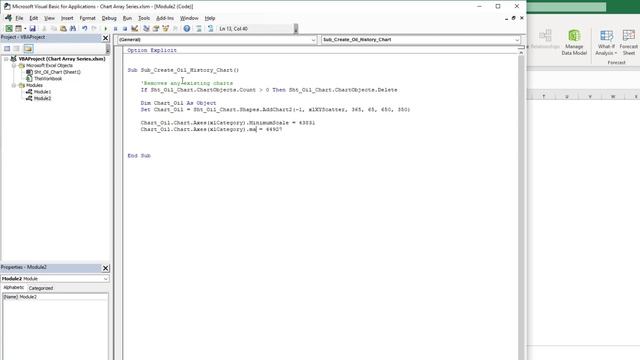Click the Redo icon in toolbar
This screenshot has height=360, width=640.
[94, 29]
